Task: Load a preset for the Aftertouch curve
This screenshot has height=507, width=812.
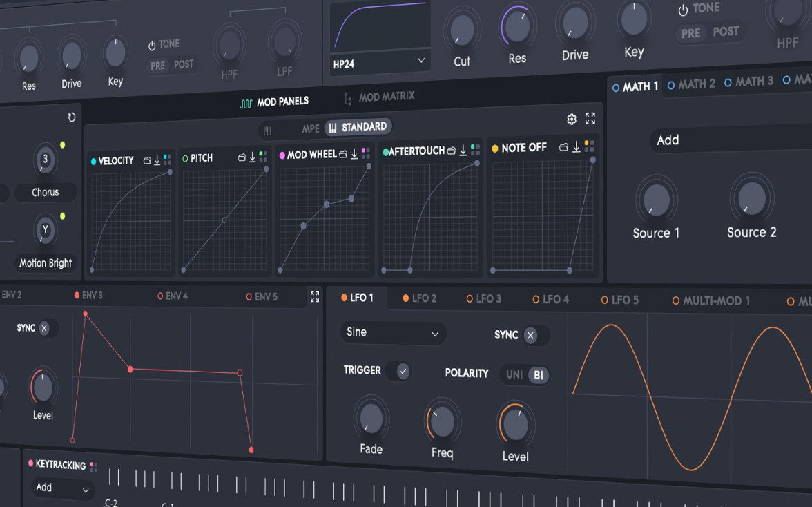Action: pyautogui.click(x=452, y=151)
